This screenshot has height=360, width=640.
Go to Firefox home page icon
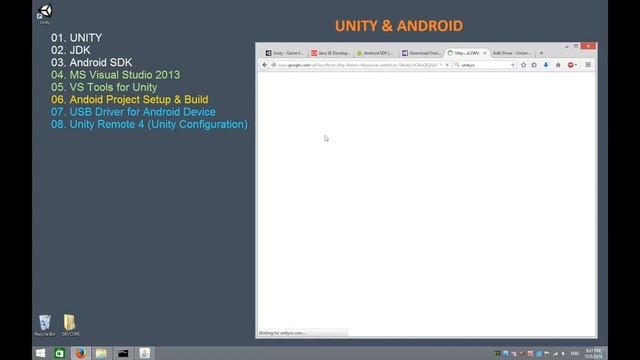pos(558,65)
